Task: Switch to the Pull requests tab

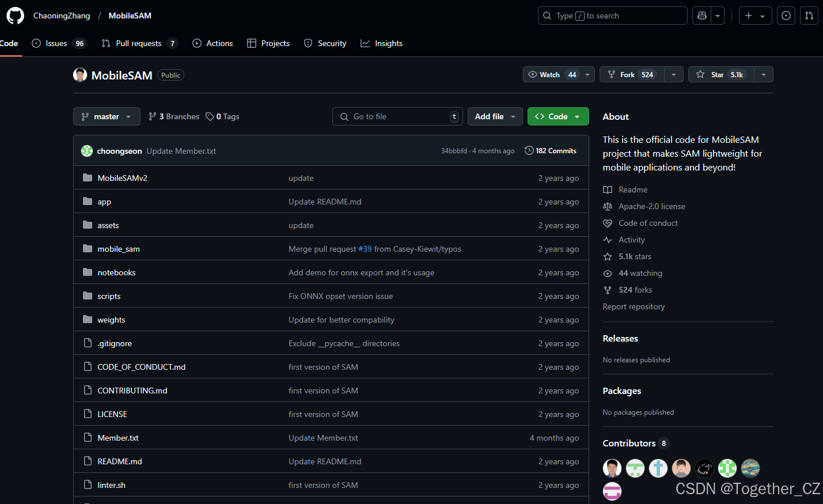Action: [x=139, y=43]
